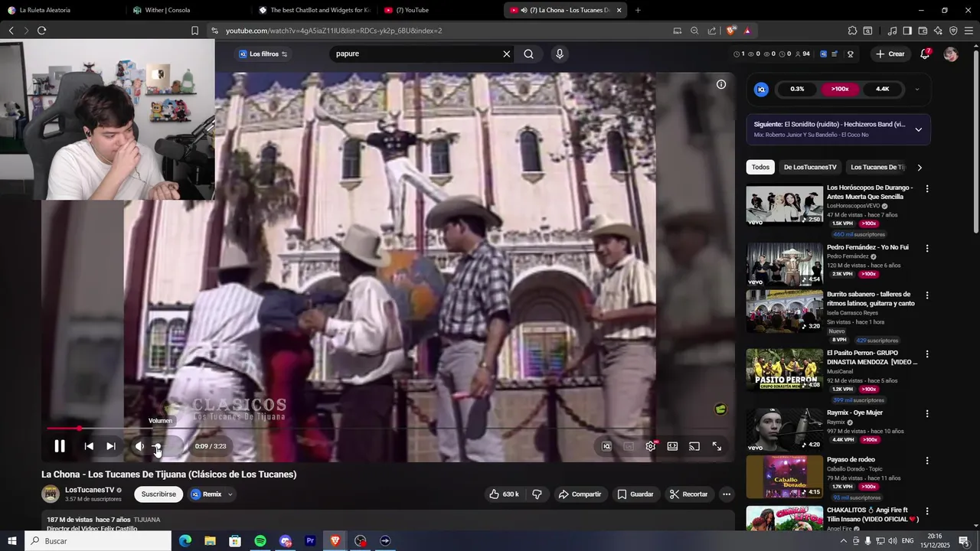Image resolution: width=980 pixels, height=551 pixels.
Task: Open options for Burrito sabanero video
Action: (x=927, y=295)
